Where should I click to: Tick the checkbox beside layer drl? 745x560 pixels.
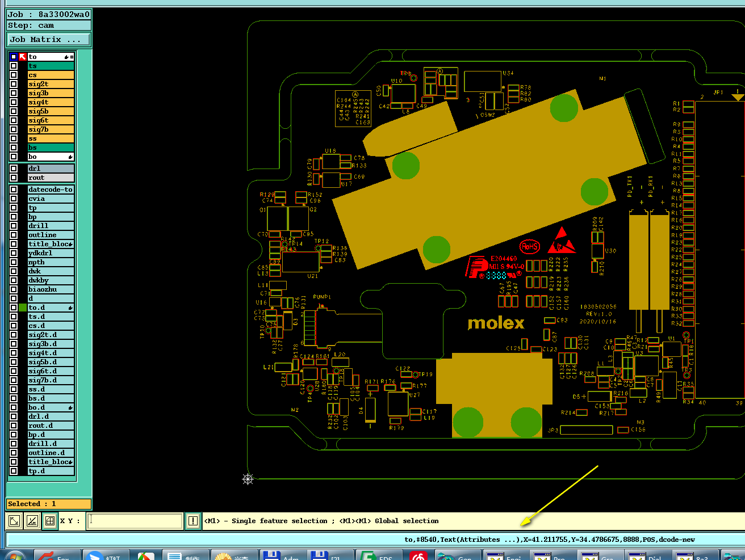pyautogui.click(x=14, y=169)
